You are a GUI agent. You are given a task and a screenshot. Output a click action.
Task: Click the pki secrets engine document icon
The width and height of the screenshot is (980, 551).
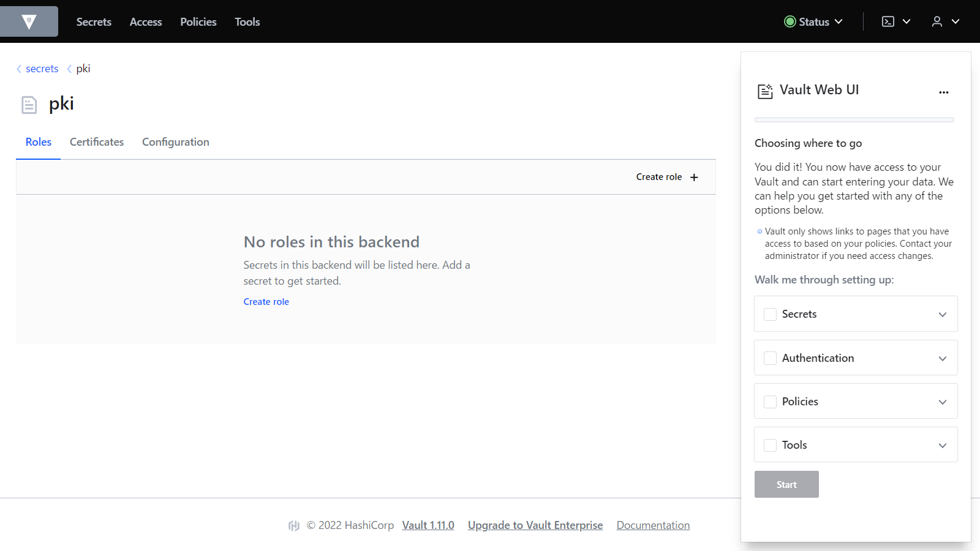pyautogui.click(x=29, y=105)
